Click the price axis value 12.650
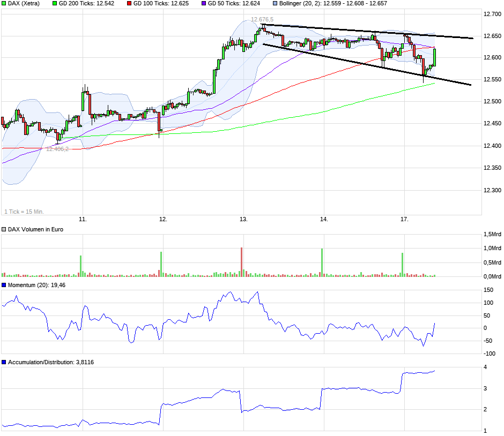Screen dimensions: 504x436 click(492, 36)
